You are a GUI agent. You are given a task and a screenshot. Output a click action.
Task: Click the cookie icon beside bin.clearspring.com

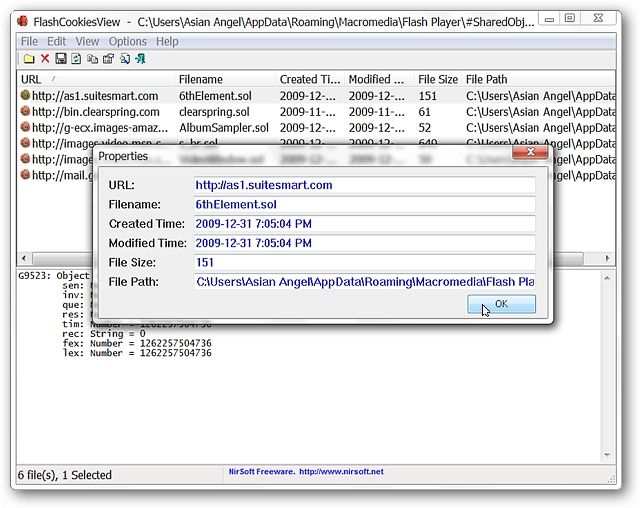(x=25, y=111)
